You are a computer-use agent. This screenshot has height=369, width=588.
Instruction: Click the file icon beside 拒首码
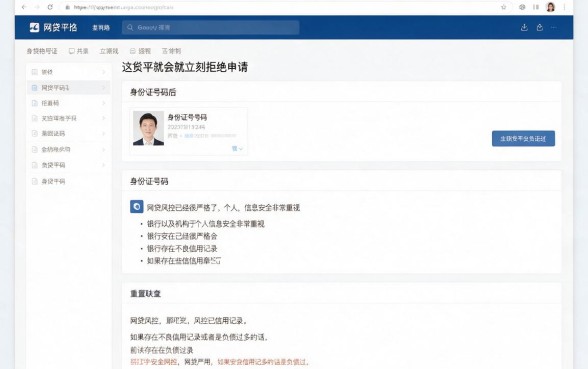pyautogui.click(x=34, y=103)
